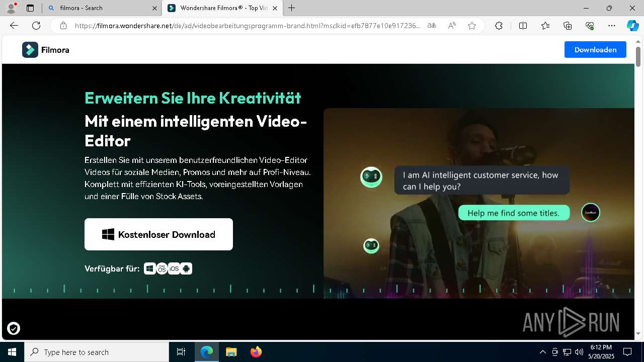Viewport: 644px width, 362px height.
Task: Click the iOS platform availability icon
Action: (x=174, y=268)
